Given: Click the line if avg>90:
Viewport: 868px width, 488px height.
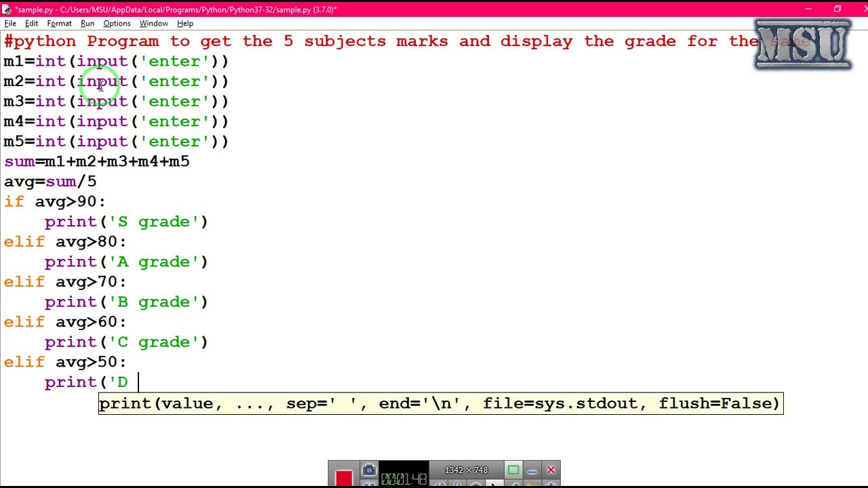Looking at the screenshot, I should 54,202.
